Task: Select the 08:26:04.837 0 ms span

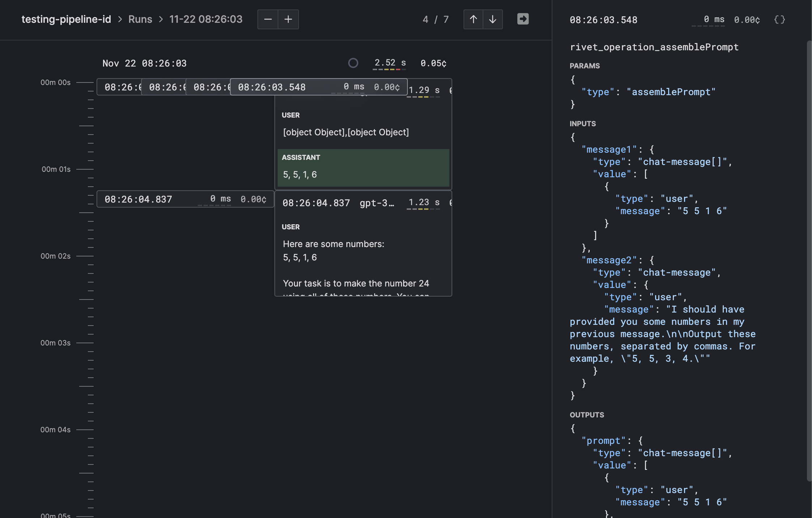Action: click(x=185, y=199)
